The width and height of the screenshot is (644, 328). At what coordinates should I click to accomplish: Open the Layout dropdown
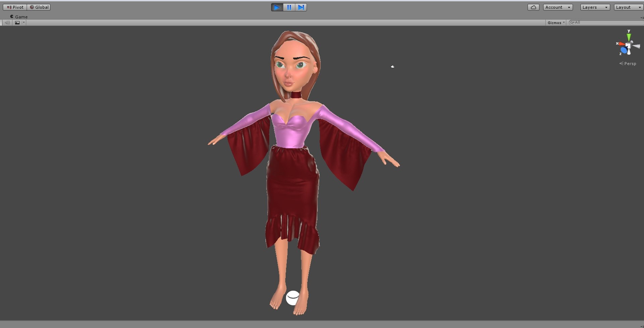point(629,7)
